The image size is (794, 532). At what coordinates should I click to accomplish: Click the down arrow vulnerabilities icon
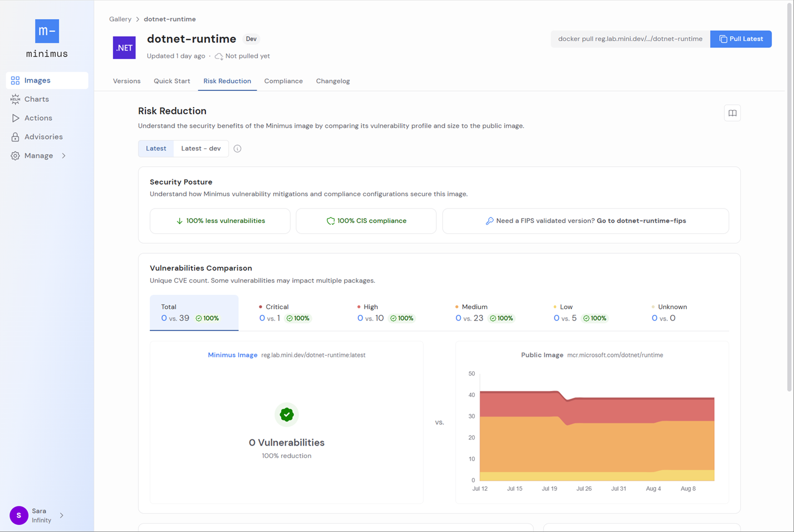(x=179, y=221)
